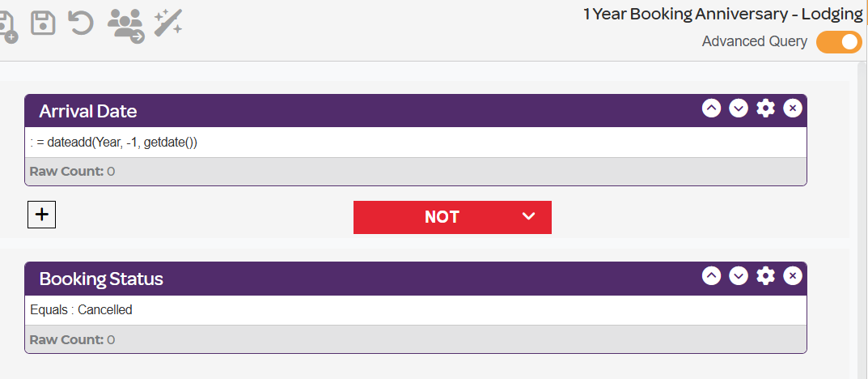The image size is (868, 379).
Task: Remove the Arrival Date criteria block
Action: pyautogui.click(x=793, y=108)
